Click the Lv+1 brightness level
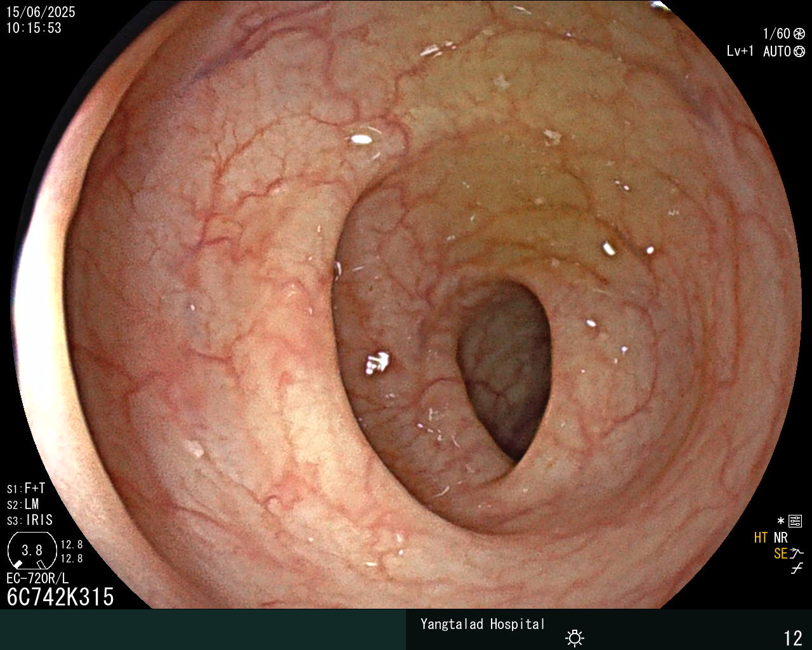 coord(740,51)
